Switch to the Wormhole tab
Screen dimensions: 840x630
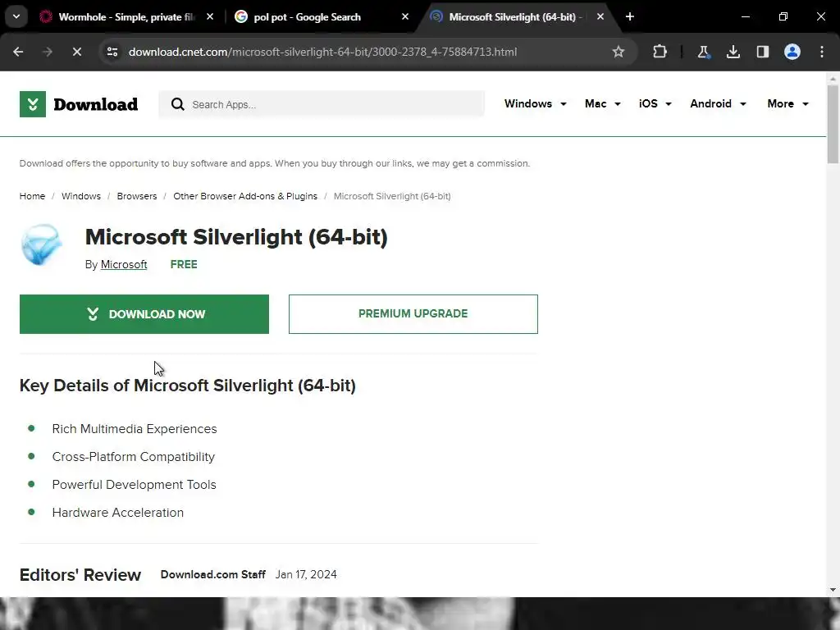(126, 16)
